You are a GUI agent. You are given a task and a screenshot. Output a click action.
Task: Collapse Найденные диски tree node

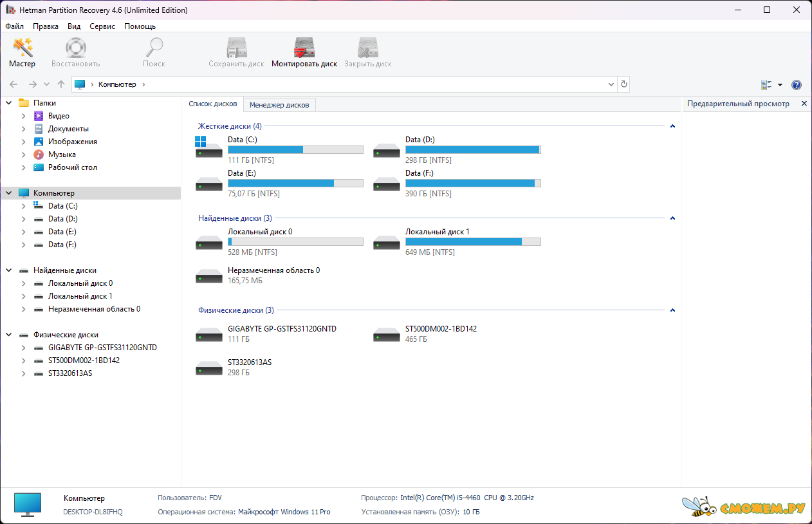(x=9, y=270)
